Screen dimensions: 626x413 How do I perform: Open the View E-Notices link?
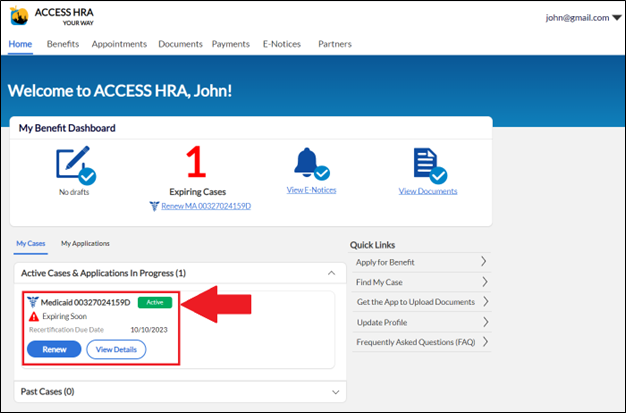[311, 190]
